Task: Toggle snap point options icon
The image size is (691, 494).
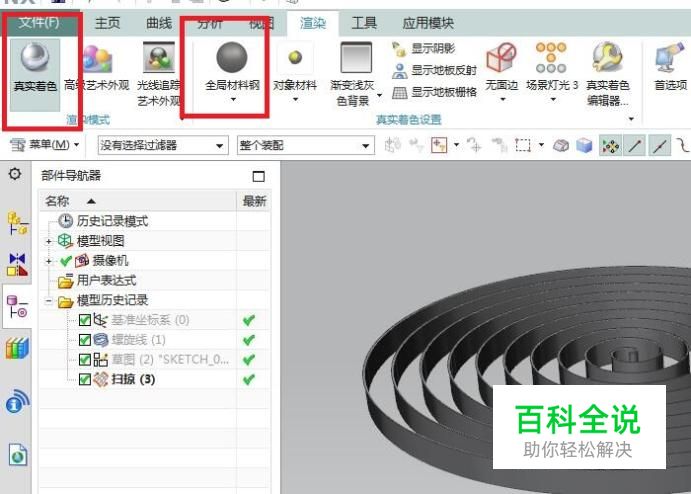Action: pyautogui.click(x=610, y=145)
